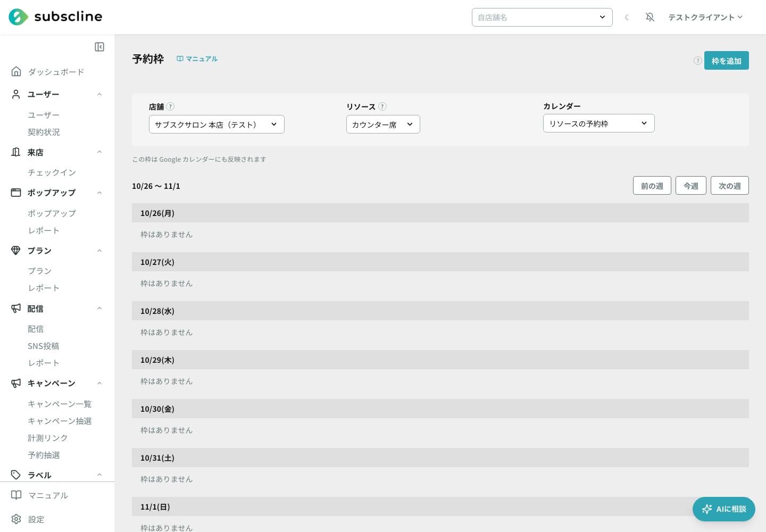Viewport: 766px width, 532px height.
Task: Click the muted notification bell icon
Action: [x=650, y=17]
